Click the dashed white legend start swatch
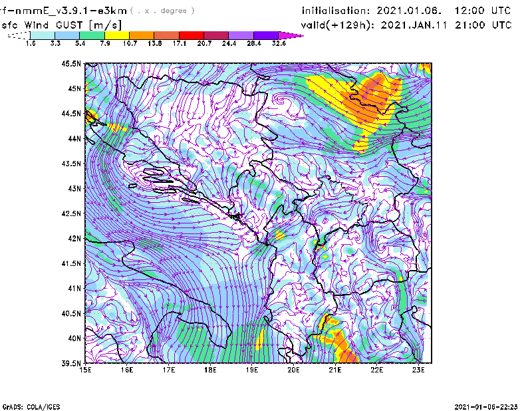 (x=19, y=35)
